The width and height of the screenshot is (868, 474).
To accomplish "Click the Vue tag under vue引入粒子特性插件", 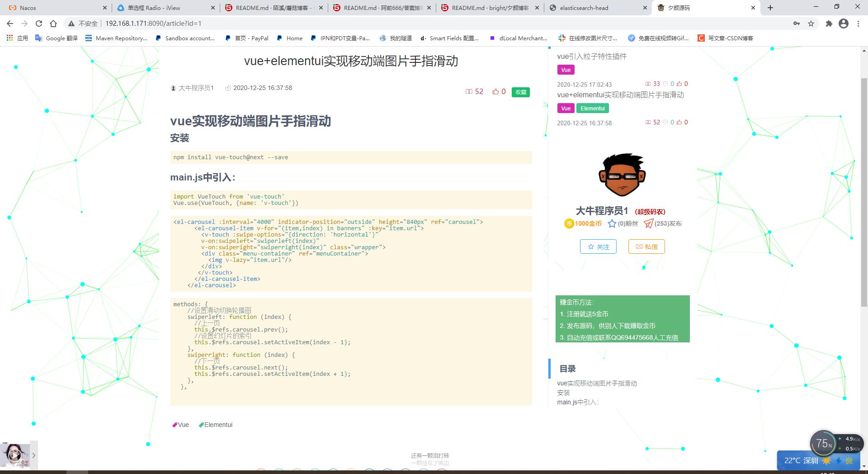I will [566, 70].
